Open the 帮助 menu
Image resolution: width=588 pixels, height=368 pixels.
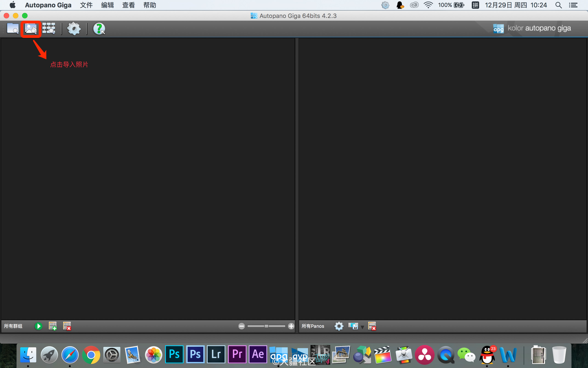150,5
